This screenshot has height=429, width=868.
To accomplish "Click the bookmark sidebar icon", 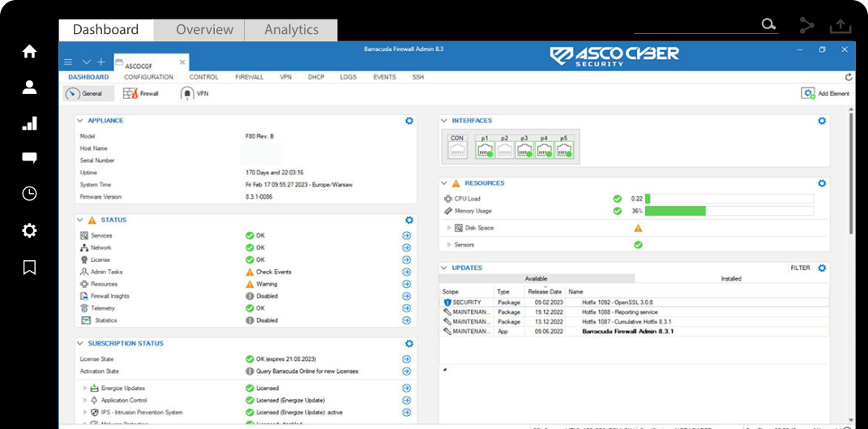I will tap(29, 267).
